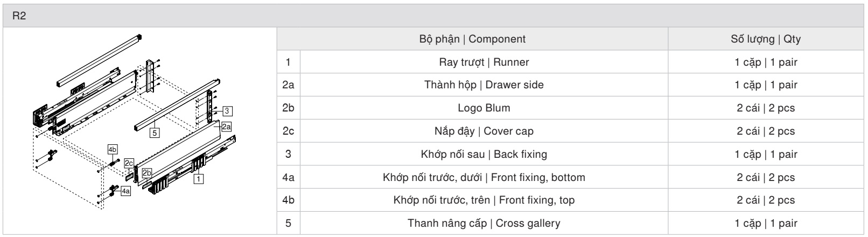The height and width of the screenshot is (237, 868).
Task: Click the diagram callout label 1
Action: pyautogui.click(x=198, y=177)
